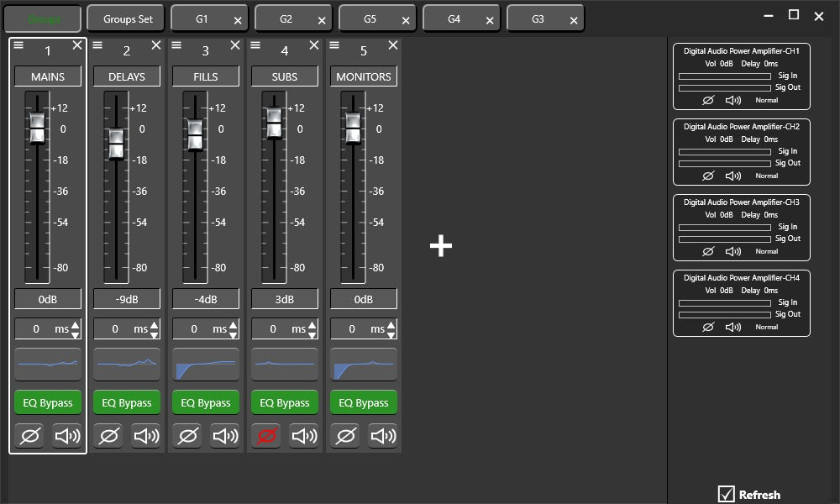This screenshot has height=504, width=840.
Task: Click the large plus to add group
Action: click(441, 245)
